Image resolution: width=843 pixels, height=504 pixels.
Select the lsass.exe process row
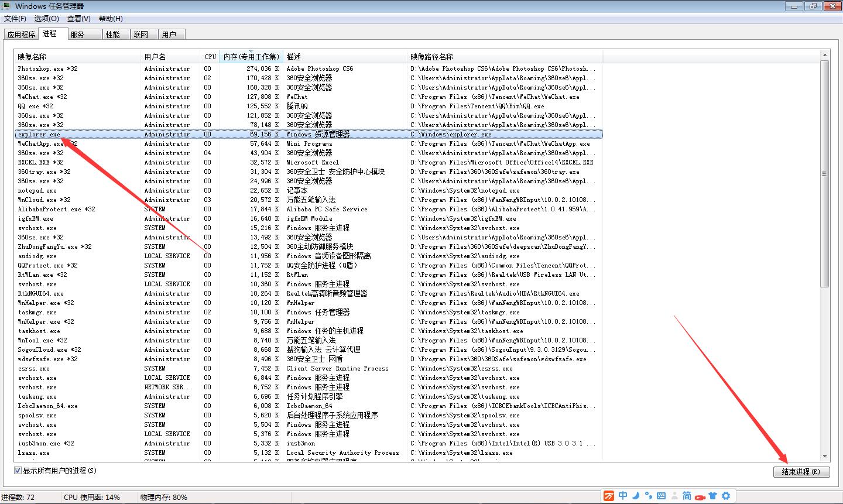click(x=309, y=452)
